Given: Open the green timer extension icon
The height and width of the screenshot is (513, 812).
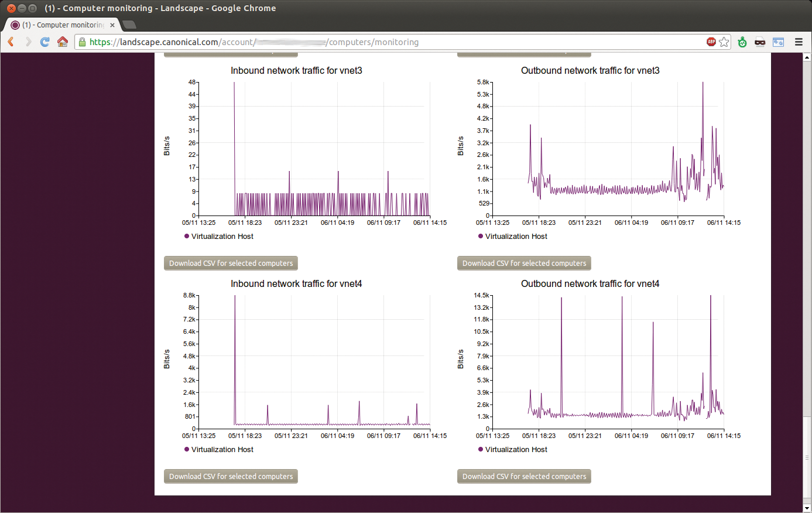Looking at the screenshot, I should pyautogui.click(x=742, y=42).
